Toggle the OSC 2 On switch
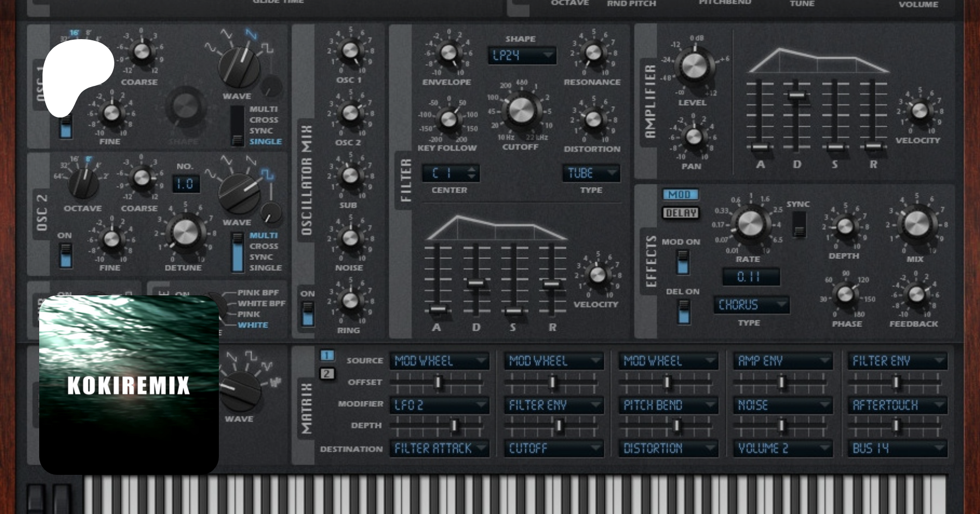980x514 pixels. 65,256
